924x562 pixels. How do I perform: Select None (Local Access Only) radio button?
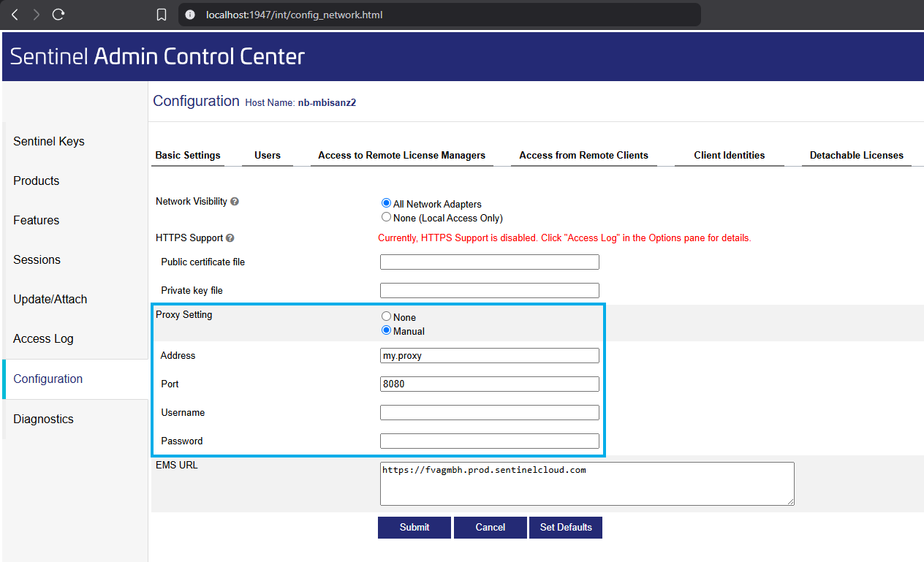(x=386, y=217)
